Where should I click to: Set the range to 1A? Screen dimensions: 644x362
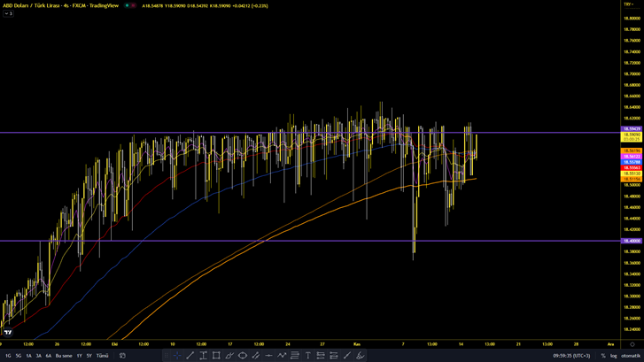[x=28, y=356]
